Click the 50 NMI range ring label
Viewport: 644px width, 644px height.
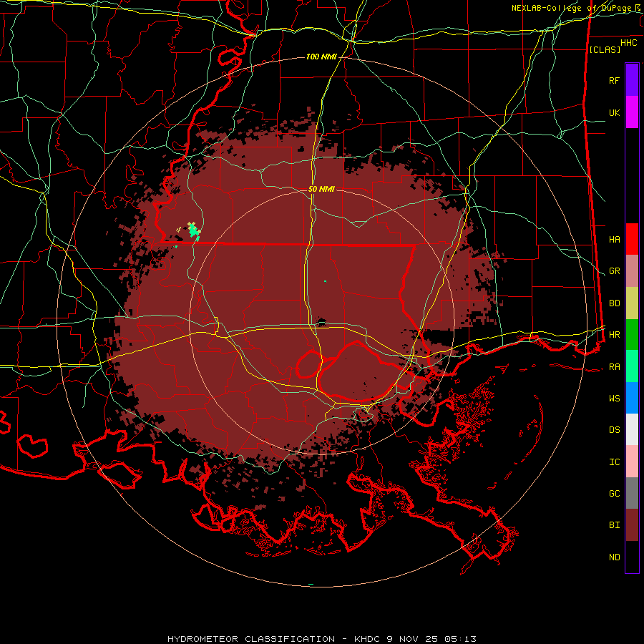[321, 189]
